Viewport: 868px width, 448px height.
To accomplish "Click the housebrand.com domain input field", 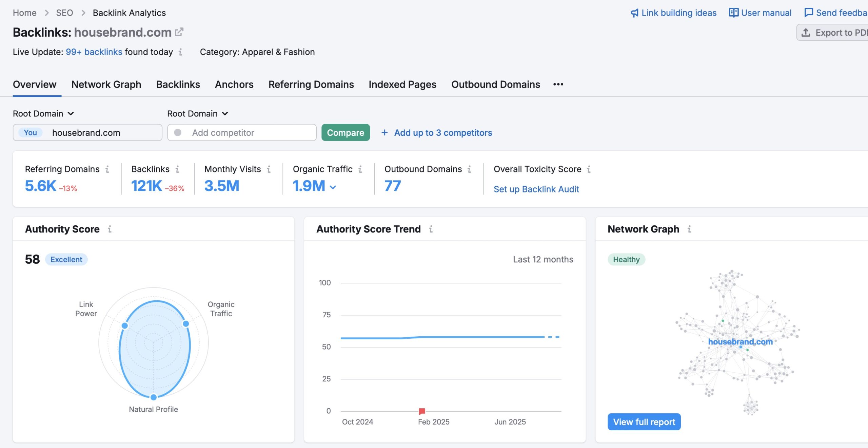I will (87, 132).
